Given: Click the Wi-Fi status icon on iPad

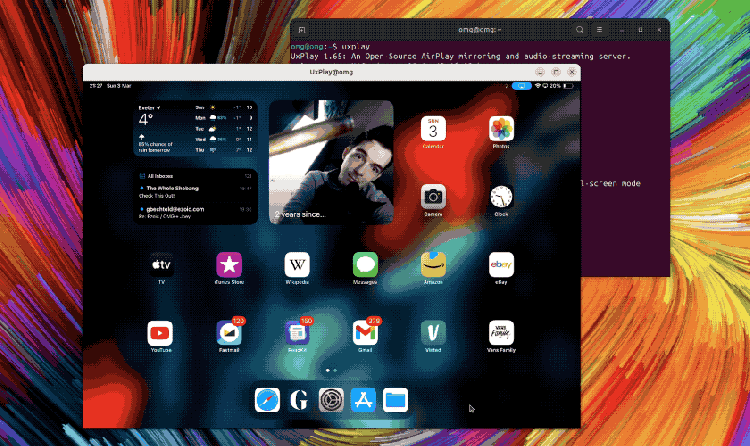Looking at the screenshot, I should (538, 86).
